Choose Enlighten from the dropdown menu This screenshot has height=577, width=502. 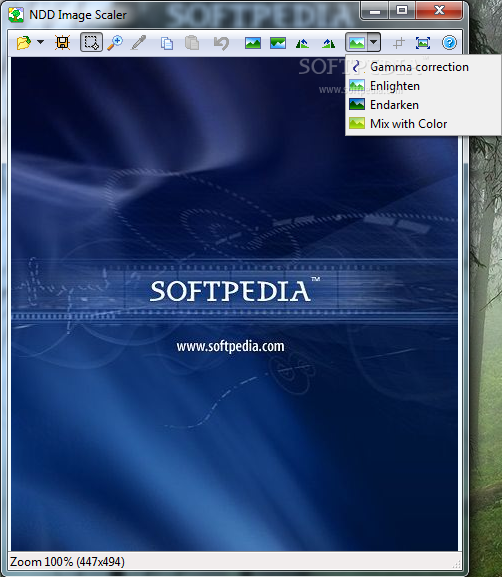click(x=423, y=86)
